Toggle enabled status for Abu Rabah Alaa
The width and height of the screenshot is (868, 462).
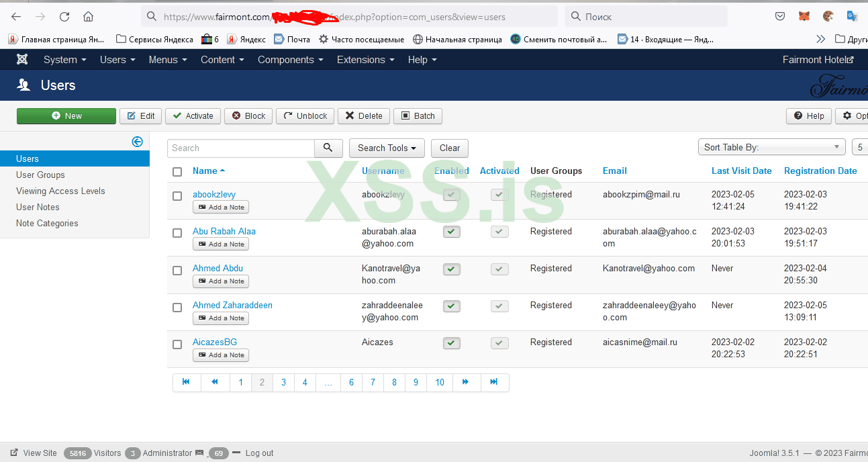pyautogui.click(x=452, y=232)
